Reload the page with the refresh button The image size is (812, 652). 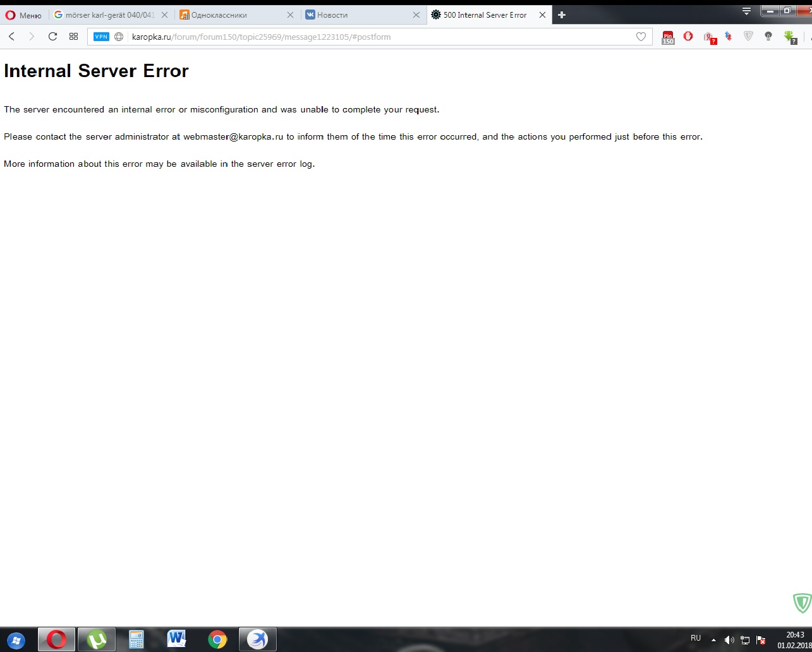pyautogui.click(x=52, y=37)
